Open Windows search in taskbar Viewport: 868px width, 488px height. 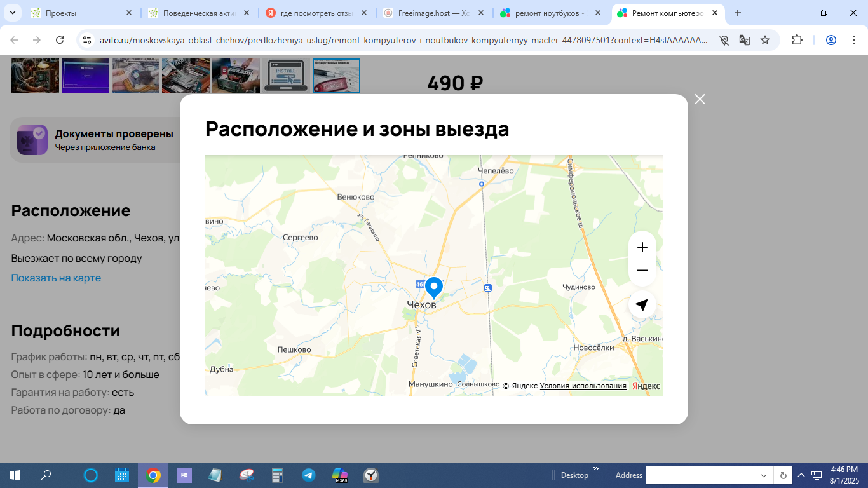pos(46,475)
